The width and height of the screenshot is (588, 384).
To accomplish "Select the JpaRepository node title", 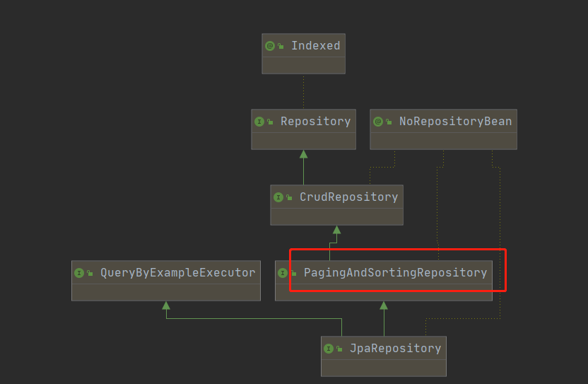I will [396, 349].
